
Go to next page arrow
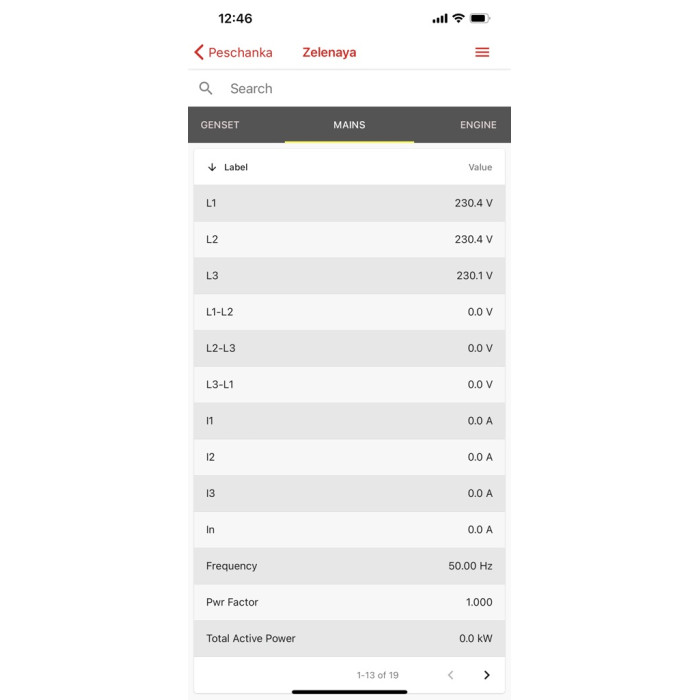487,675
